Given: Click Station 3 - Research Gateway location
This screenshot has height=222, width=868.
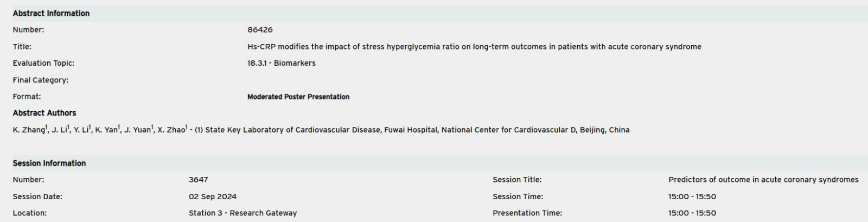Looking at the screenshot, I should click(x=242, y=213).
